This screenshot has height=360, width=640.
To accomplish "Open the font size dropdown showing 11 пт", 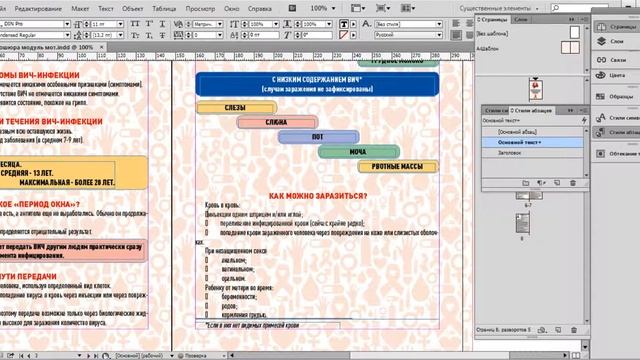I will (120, 24).
